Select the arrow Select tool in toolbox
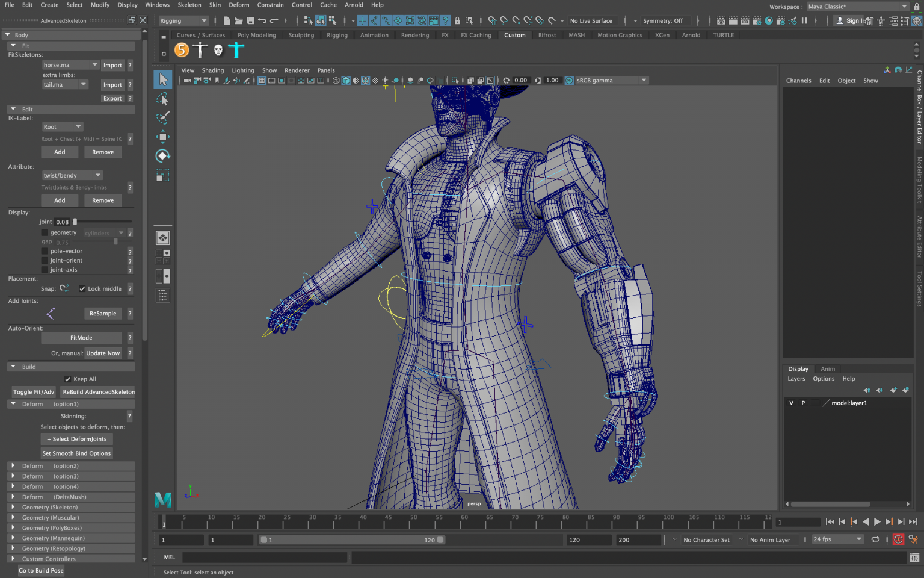Viewport: 924px width, 578px height. click(x=162, y=79)
